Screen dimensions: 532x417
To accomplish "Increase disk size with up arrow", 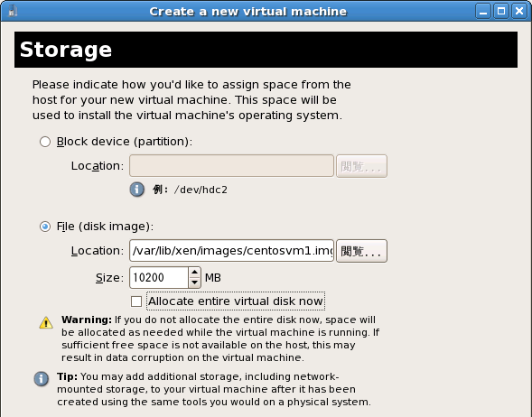I will point(194,273).
